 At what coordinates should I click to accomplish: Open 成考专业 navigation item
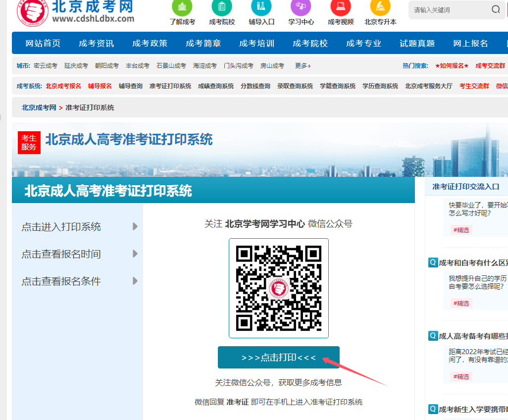coord(364,43)
